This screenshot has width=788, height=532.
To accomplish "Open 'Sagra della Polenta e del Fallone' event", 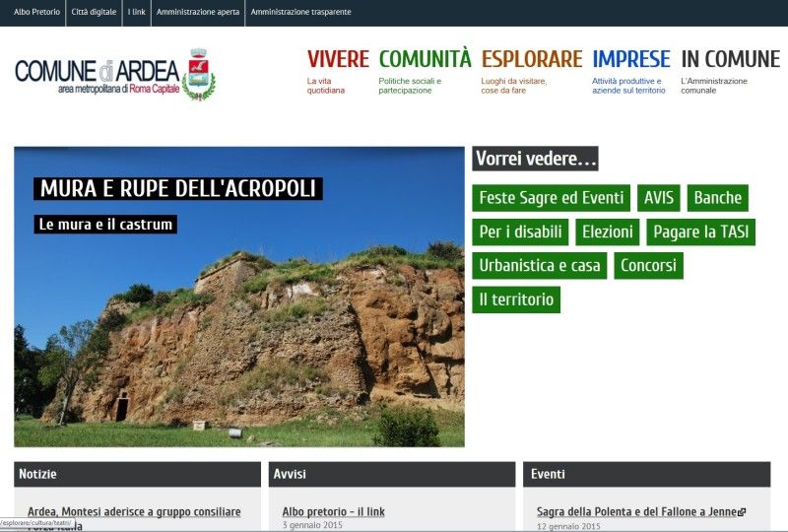I will click(636, 512).
